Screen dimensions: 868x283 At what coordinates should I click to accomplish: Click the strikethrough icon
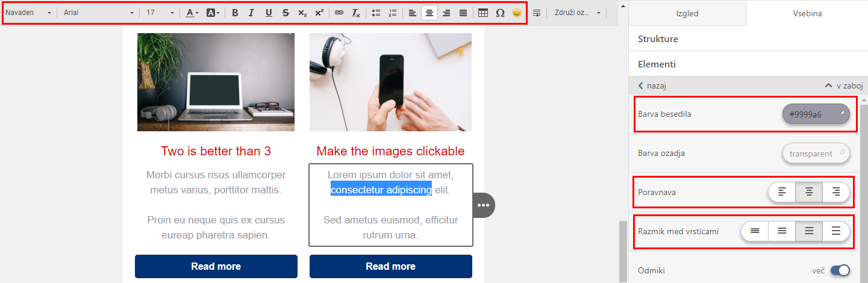(285, 13)
